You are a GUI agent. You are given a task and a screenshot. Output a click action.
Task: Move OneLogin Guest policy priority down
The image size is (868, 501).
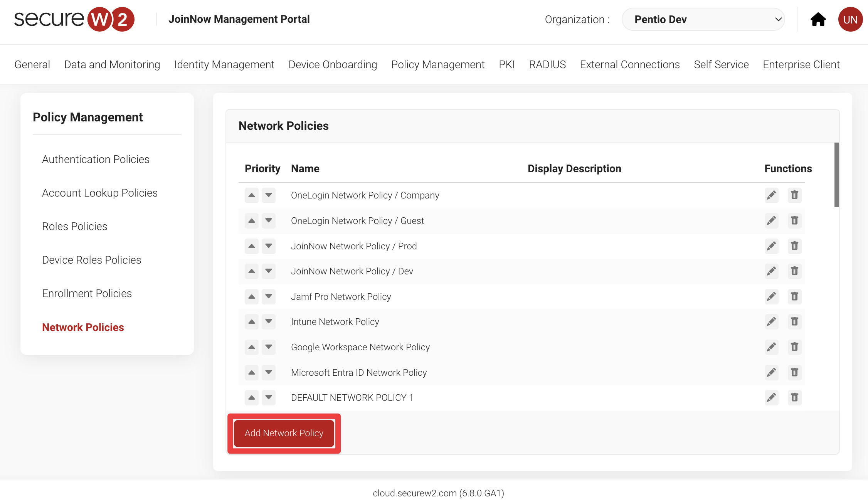[269, 221]
